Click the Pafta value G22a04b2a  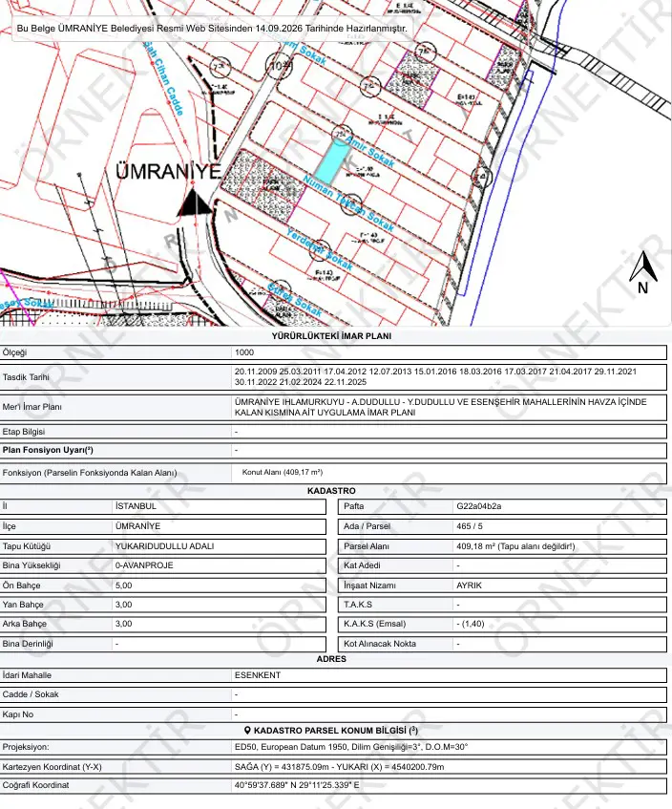478,506
